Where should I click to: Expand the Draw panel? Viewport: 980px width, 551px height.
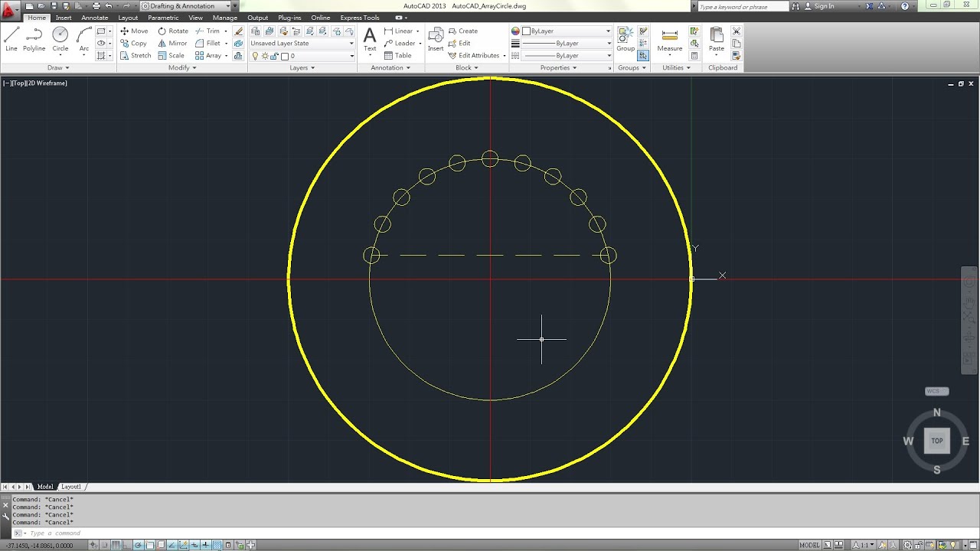[x=57, y=67]
